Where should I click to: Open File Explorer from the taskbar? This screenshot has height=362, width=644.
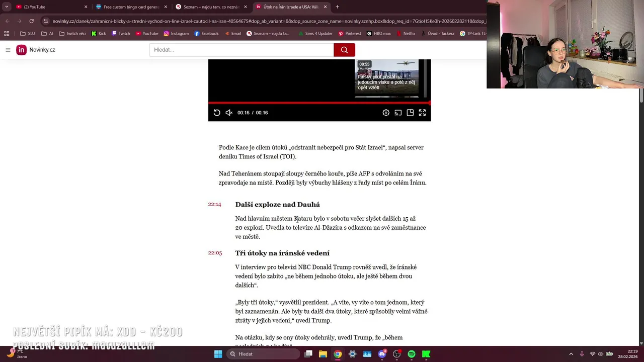click(x=323, y=354)
